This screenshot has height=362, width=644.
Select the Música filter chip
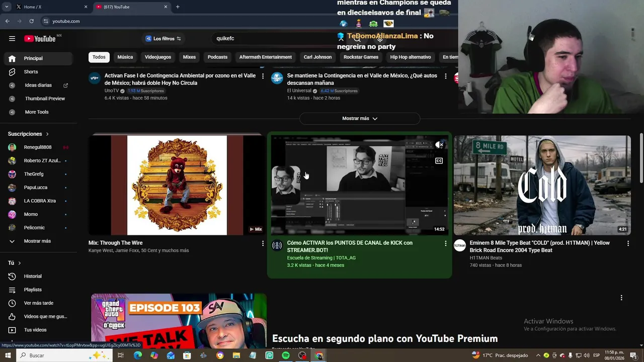point(125,57)
